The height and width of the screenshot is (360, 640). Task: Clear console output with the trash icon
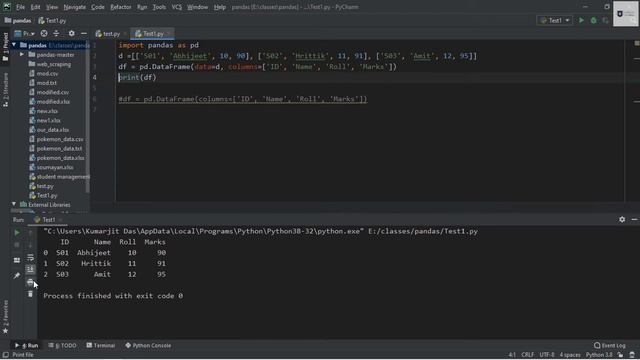30,294
